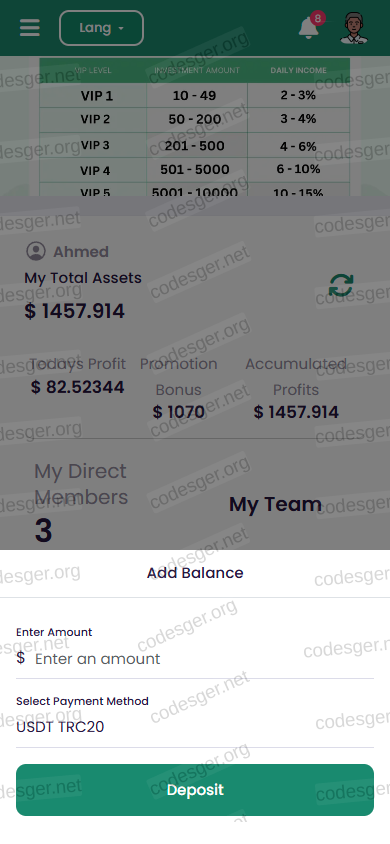Click the green refresh assets icon
Image resolution: width=390 pixels, height=844 pixels.
341,285
